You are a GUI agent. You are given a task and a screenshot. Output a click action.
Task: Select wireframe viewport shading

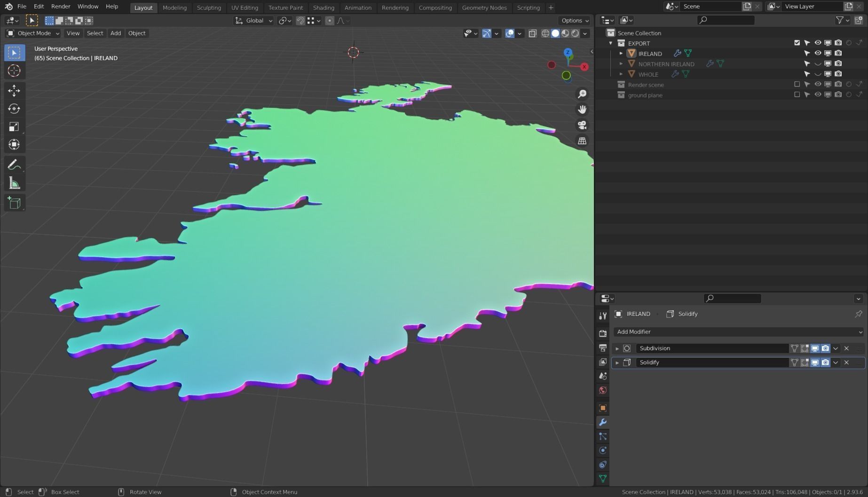pyautogui.click(x=545, y=33)
